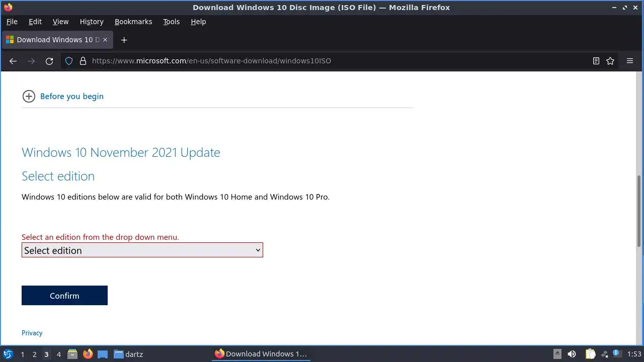Open the system start menu icon
This screenshot has height=362, width=644.
tap(8, 354)
